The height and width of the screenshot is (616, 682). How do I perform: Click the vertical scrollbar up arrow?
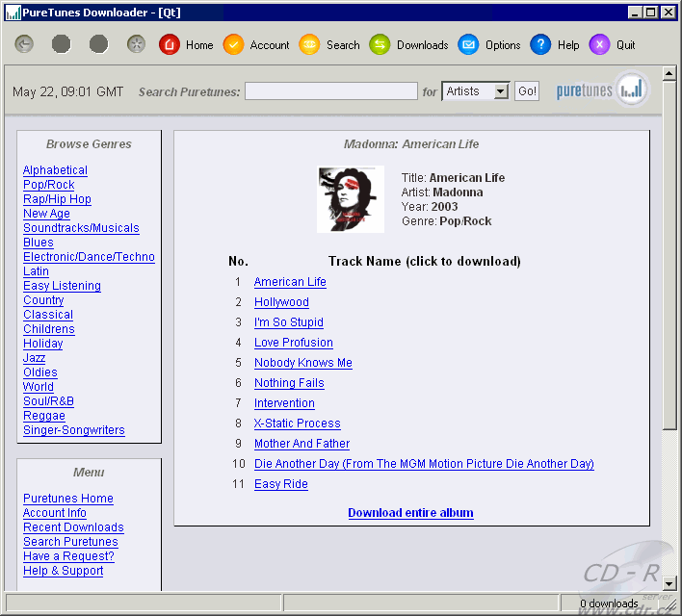pyautogui.click(x=669, y=73)
